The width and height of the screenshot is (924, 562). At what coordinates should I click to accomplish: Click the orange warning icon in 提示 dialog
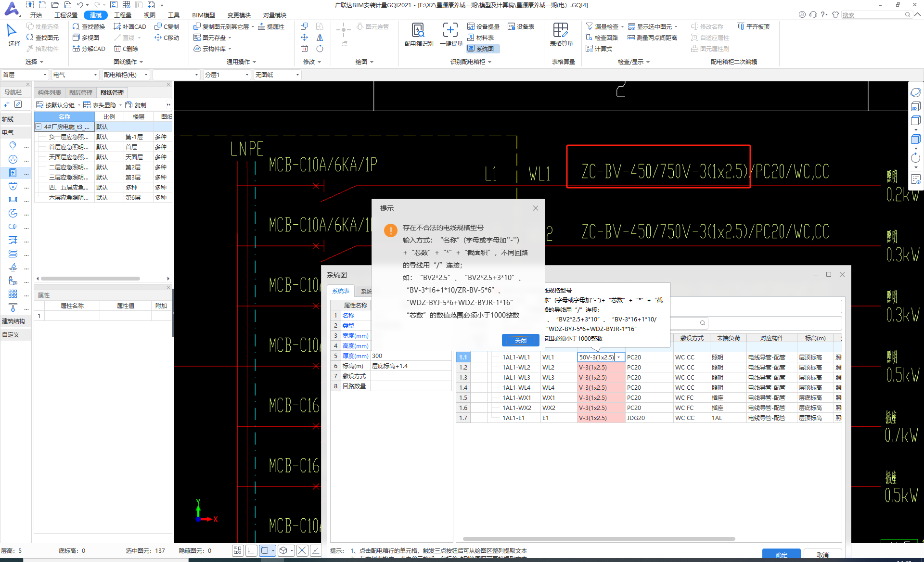click(391, 230)
